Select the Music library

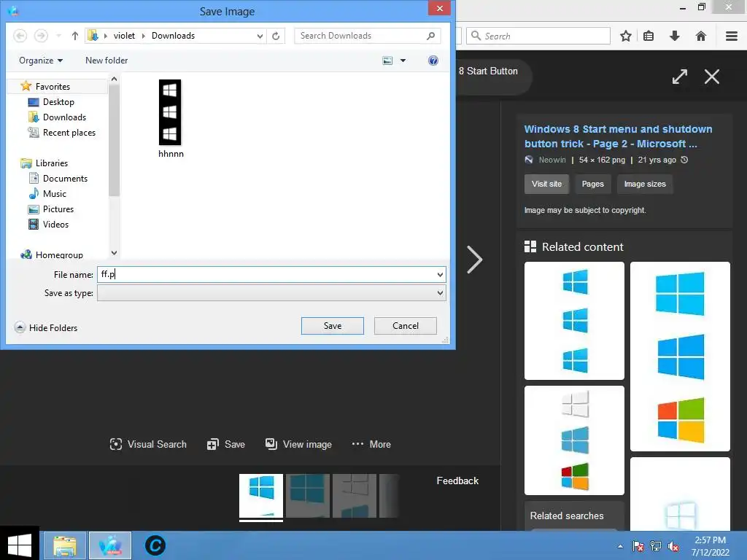pos(54,193)
